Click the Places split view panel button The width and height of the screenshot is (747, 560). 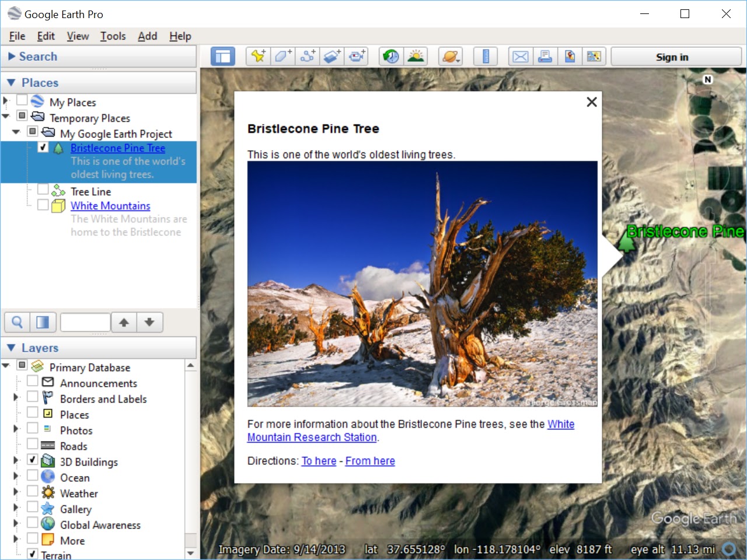[43, 322]
